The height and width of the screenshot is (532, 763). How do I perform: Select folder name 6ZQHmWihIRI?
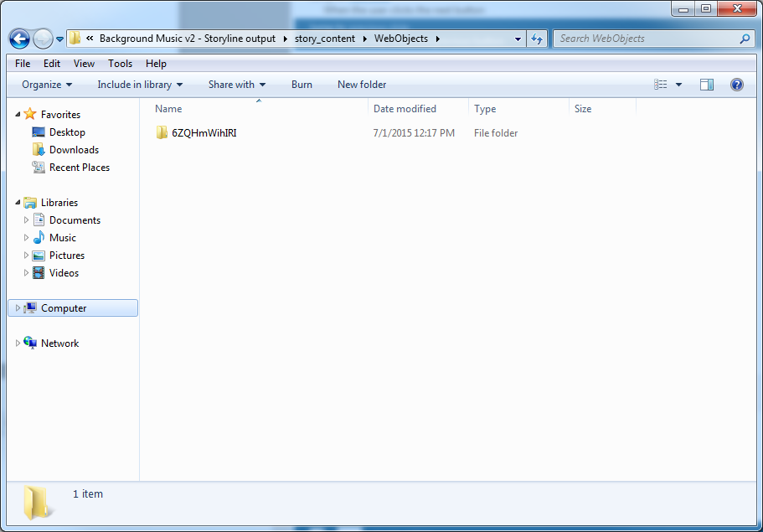pyautogui.click(x=204, y=133)
